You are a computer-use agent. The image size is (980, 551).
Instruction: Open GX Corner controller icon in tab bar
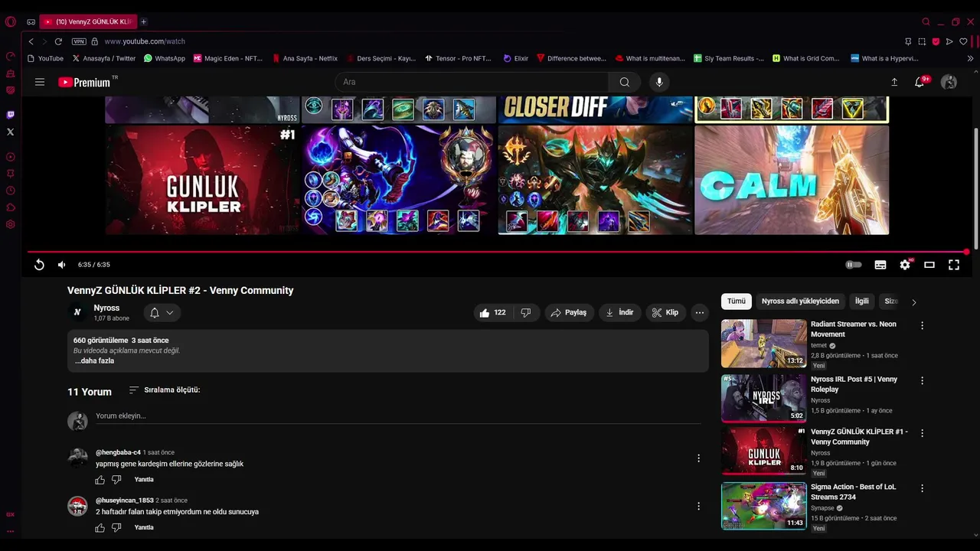click(x=31, y=22)
